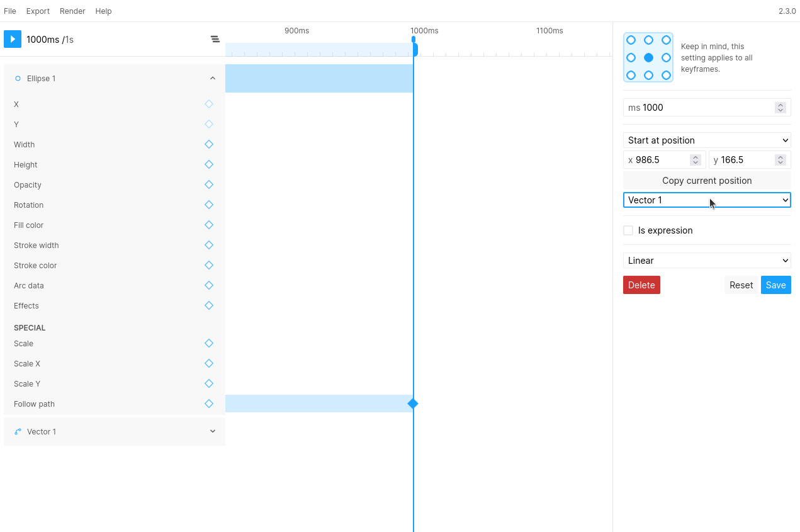Open the File menu
The height and width of the screenshot is (532, 800).
coord(10,11)
